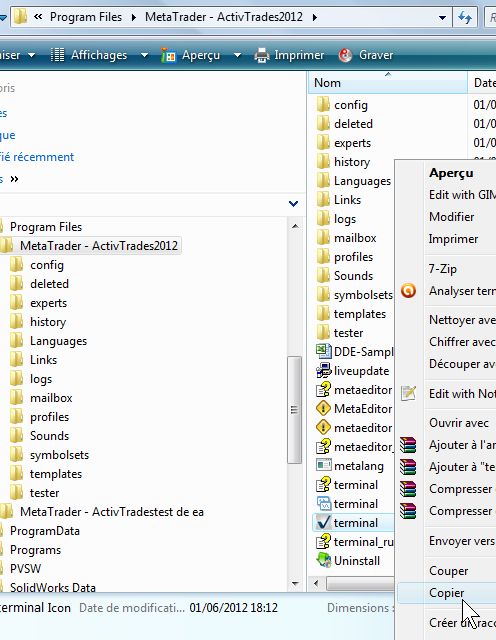Open the symbolsets folder icon in file list
Image resolution: width=496 pixels, height=640 pixels.
point(323,295)
